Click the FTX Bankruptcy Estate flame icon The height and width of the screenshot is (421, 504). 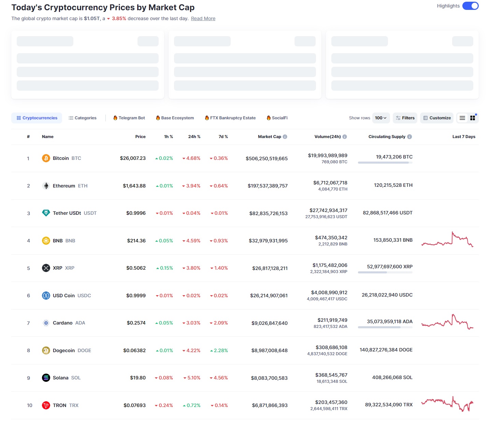click(x=207, y=118)
